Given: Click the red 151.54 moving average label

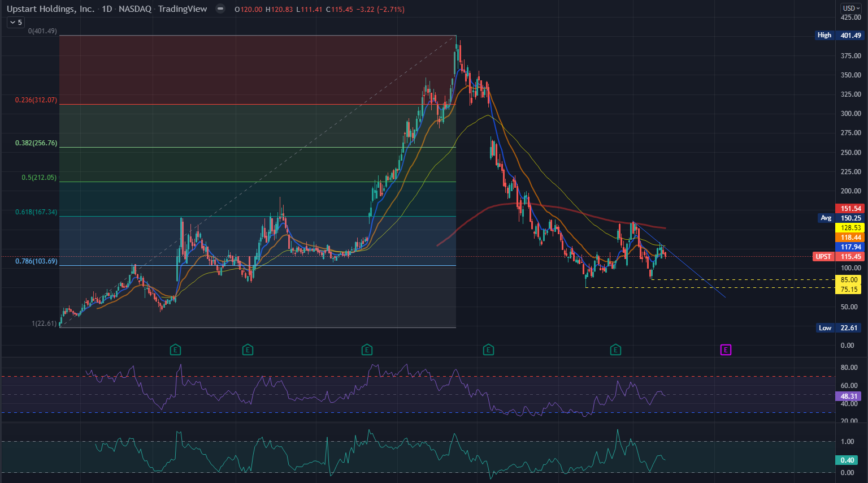Looking at the screenshot, I should pyautogui.click(x=849, y=209).
